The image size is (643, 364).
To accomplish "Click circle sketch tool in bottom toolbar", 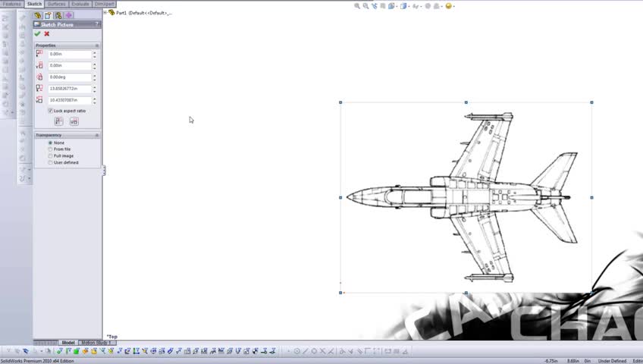I will [x=297, y=351].
